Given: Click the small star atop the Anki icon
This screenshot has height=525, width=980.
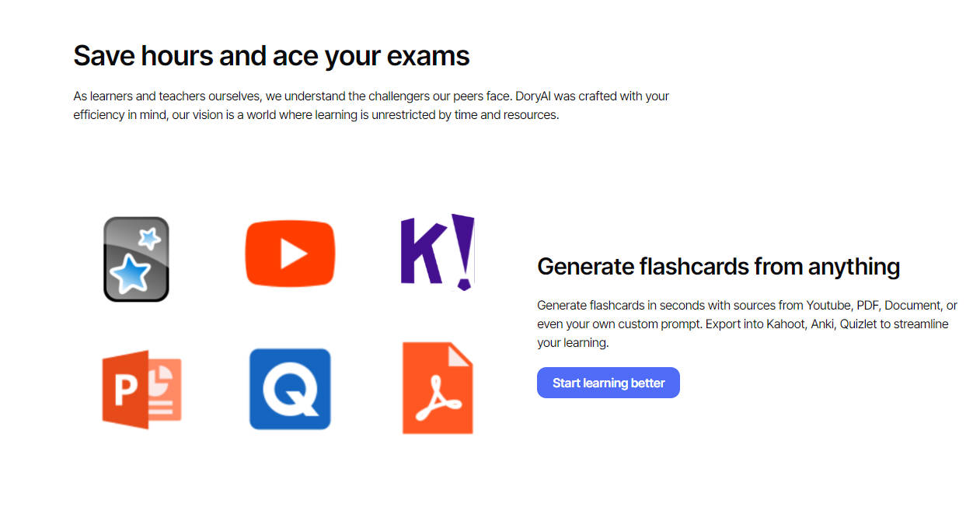Looking at the screenshot, I should (148, 238).
